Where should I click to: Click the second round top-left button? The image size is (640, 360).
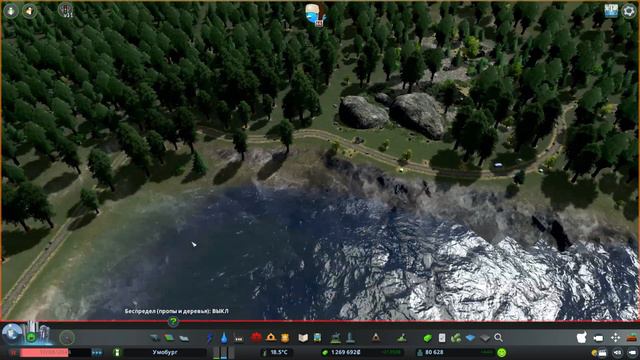(29, 11)
